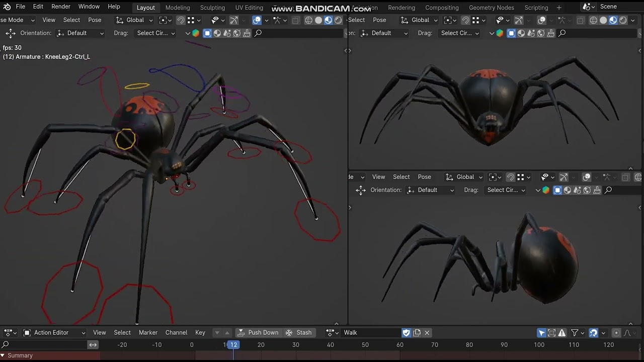Click the Scene name field
Viewport: 644px width, 362px height.
620,7
